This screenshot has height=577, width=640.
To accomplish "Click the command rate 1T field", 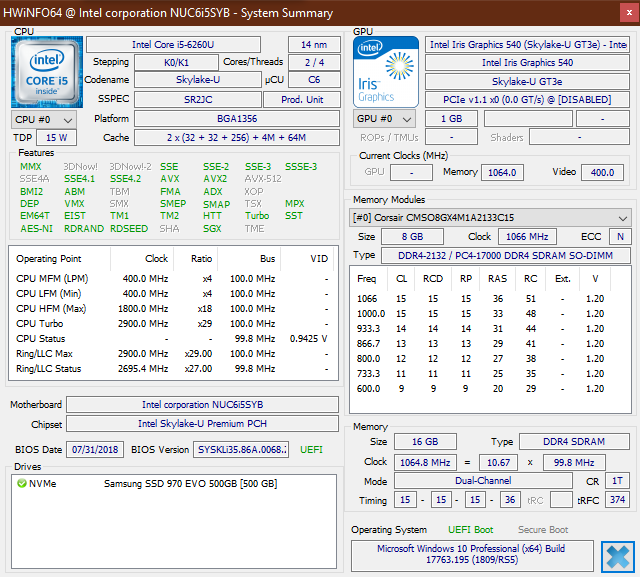I will [x=617, y=481].
